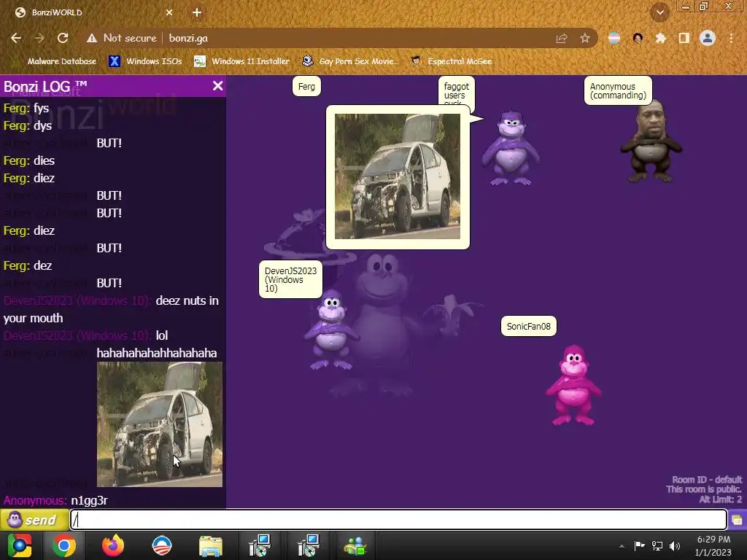
Task: Click the Ferg name bubble
Action: (x=306, y=87)
